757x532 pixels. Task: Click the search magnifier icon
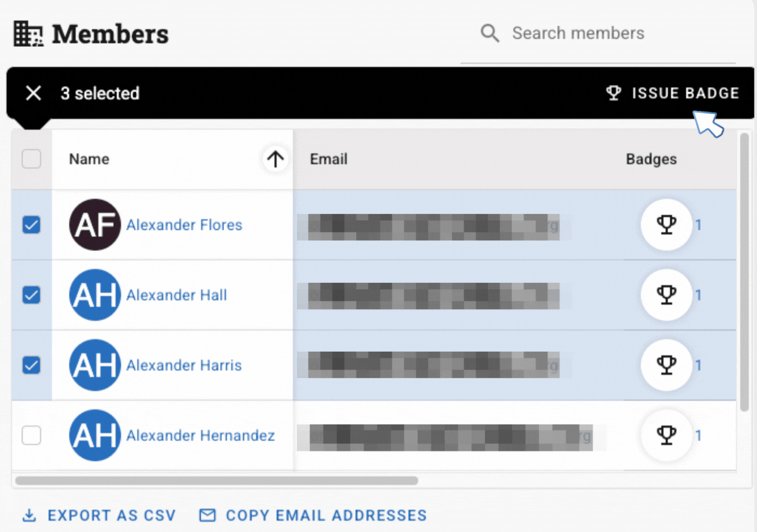[x=490, y=33]
